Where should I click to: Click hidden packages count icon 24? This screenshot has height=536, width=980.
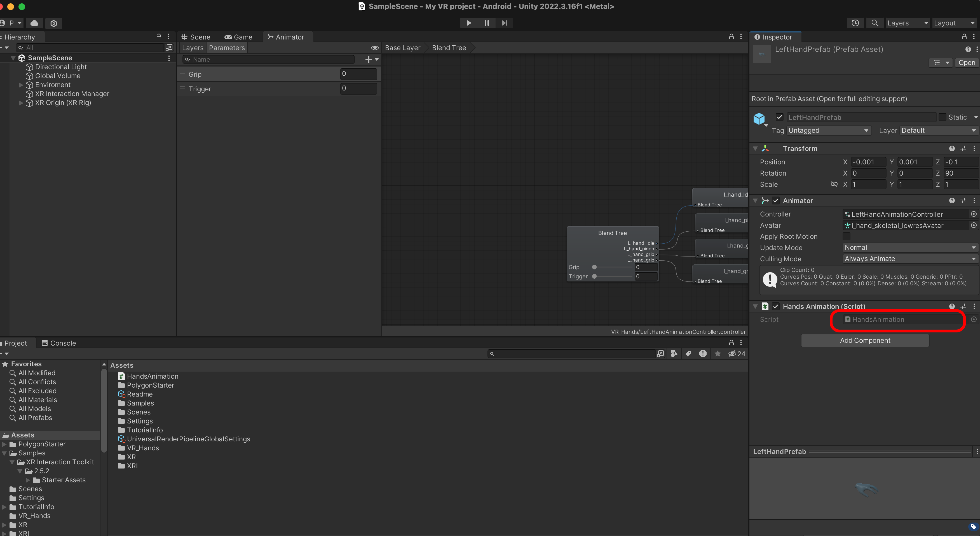(x=737, y=354)
